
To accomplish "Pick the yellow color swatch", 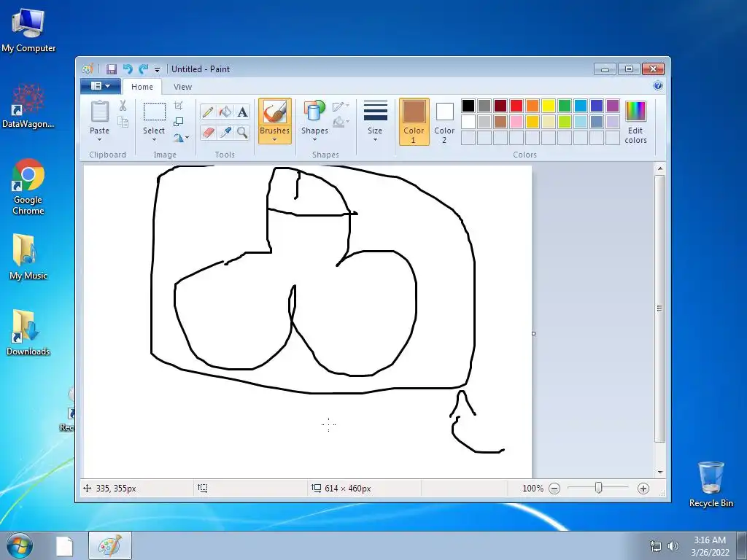I will [x=549, y=106].
